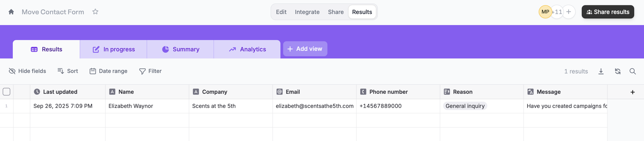
Task: Open the Summary tab
Action: [x=181, y=49]
